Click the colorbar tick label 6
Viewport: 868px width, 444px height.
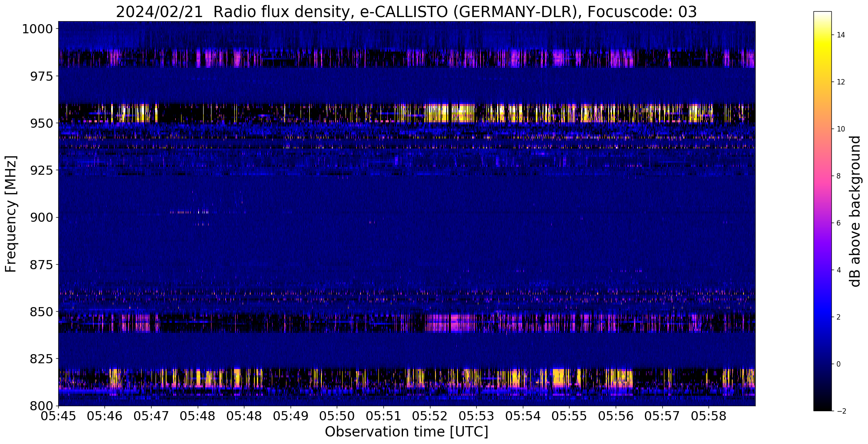point(838,223)
